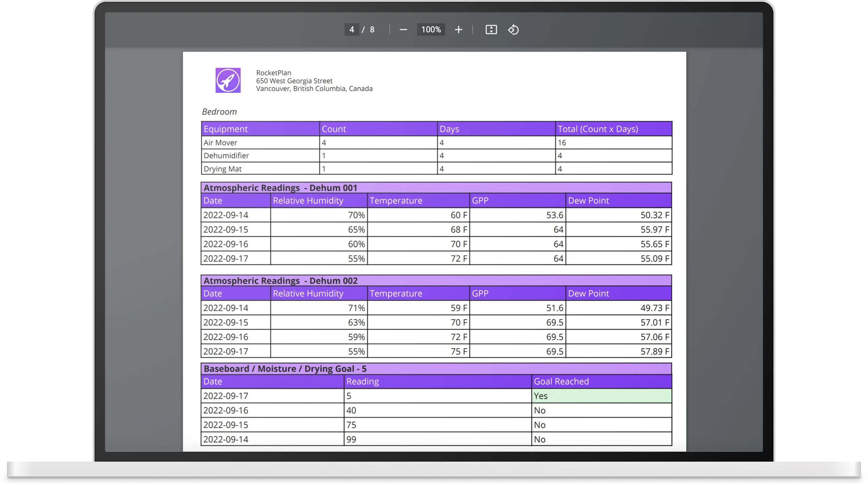This screenshot has height=485, width=868.
Task: Click the RocketPlan rocket logo
Action: tap(228, 80)
